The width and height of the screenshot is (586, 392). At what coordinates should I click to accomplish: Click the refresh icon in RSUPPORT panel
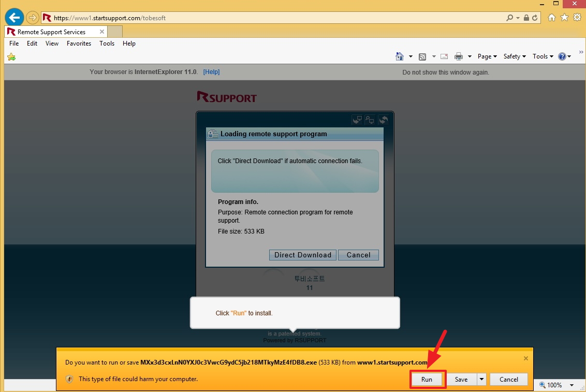[383, 120]
